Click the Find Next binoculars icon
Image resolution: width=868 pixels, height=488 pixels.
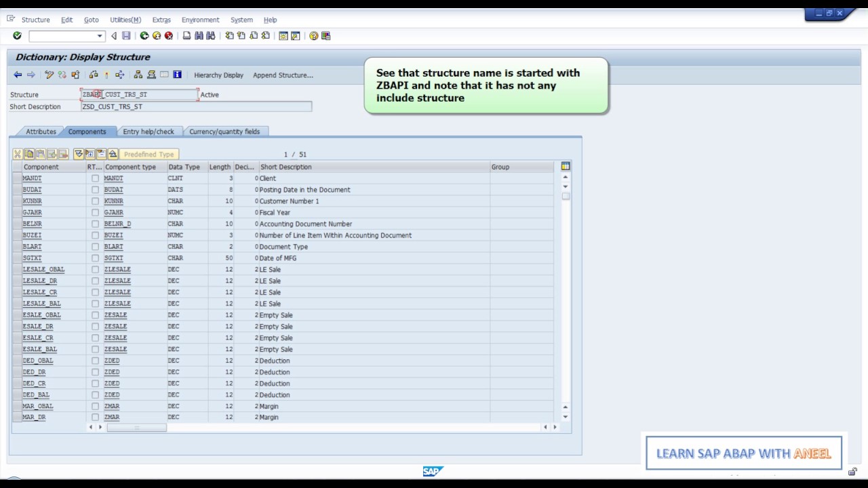(x=211, y=36)
